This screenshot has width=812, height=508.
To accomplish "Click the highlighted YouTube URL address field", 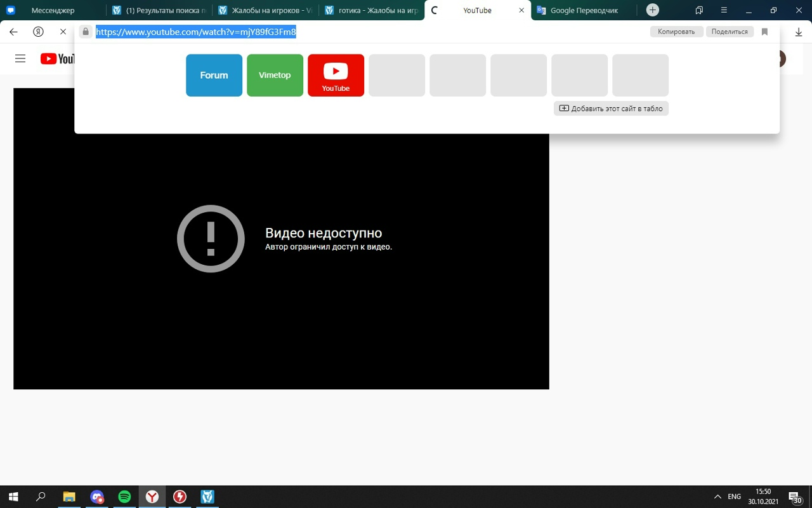I will (196, 32).
